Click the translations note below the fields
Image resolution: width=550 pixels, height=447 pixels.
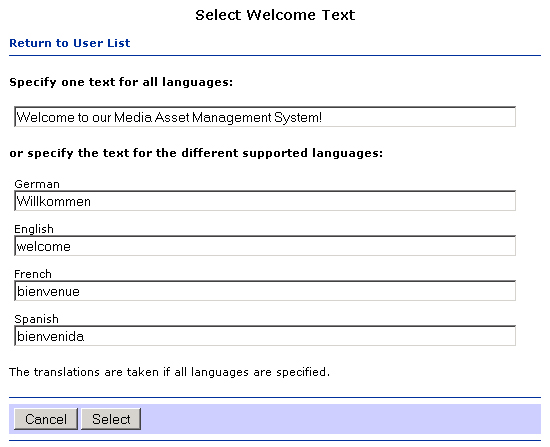click(x=169, y=372)
